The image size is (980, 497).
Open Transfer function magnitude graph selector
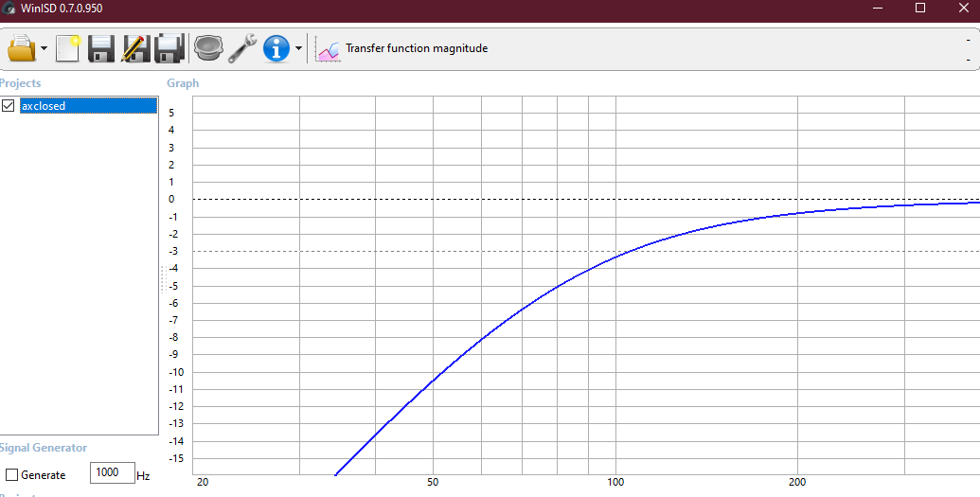(x=417, y=48)
